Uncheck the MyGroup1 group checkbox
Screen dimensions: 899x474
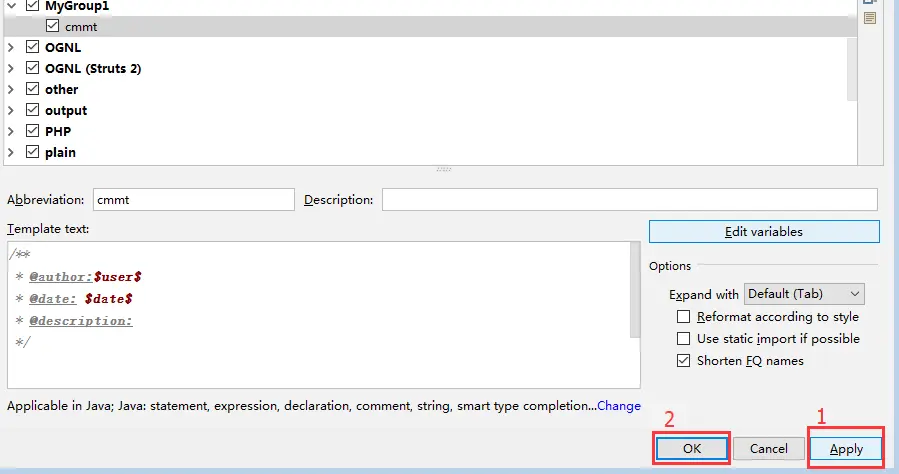tap(33, 5)
